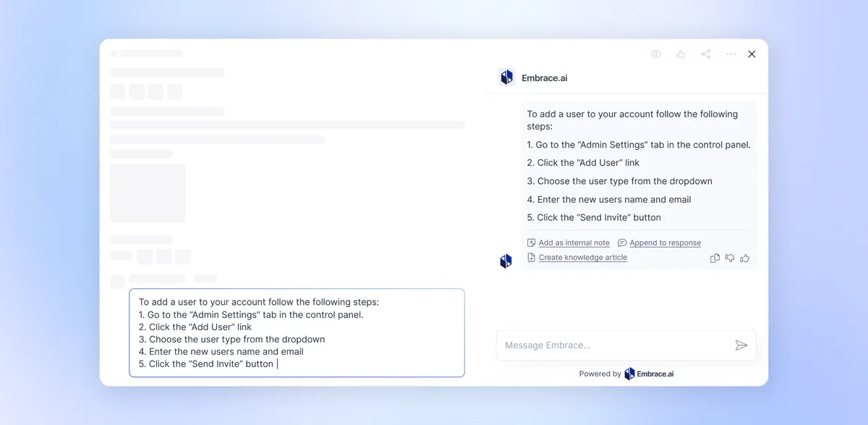The width and height of the screenshot is (868, 425).
Task: Click the thumbs up icon in top toolbar
Action: [681, 54]
